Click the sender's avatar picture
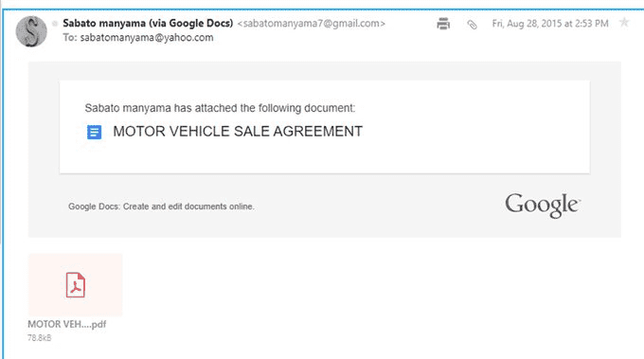Image resolution: width=644 pixels, height=359 pixels. pyautogui.click(x=31, y=31)
